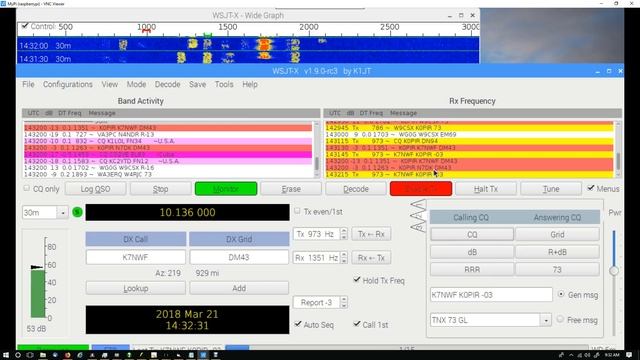Click the Rx 1351 Hz spinner arrows
The height and width of the screenshot is (360, 640).
point(344,258)
